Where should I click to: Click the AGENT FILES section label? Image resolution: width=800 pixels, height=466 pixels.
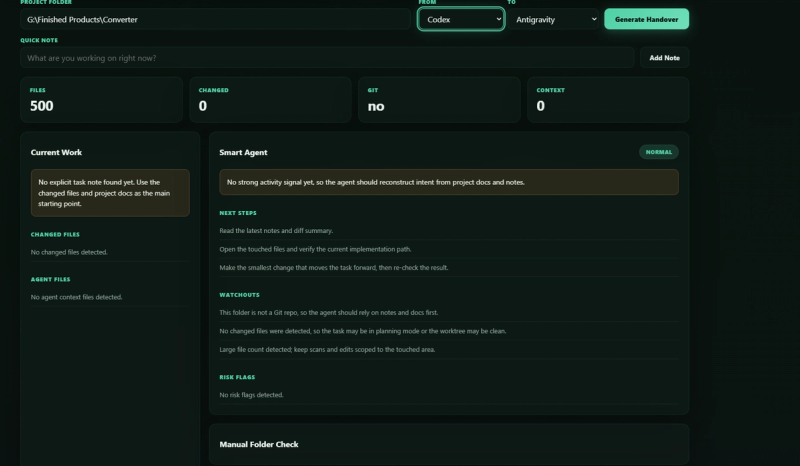click(51, 279)
